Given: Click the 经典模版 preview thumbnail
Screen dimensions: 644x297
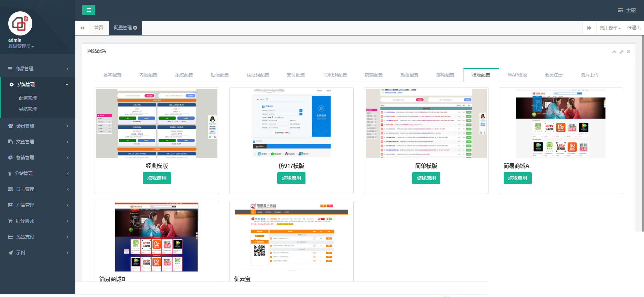Looking at the screenshot, I should [157, 124].
